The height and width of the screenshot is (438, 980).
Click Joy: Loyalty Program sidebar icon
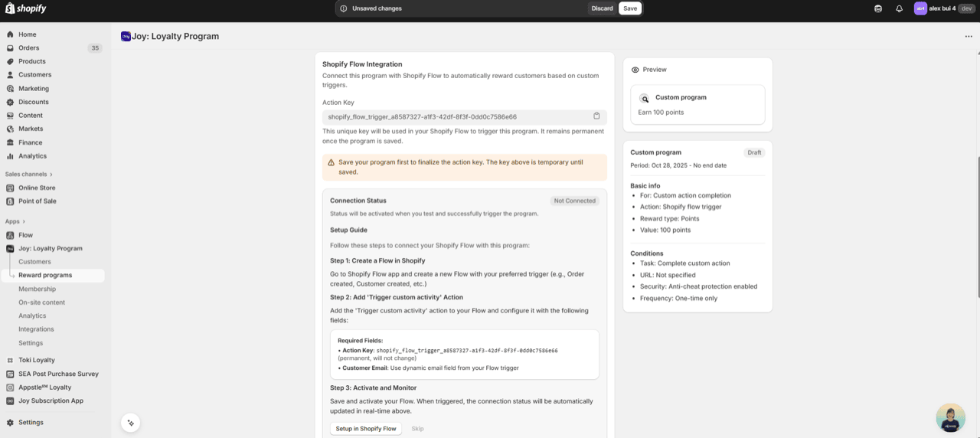pos(11,249)
